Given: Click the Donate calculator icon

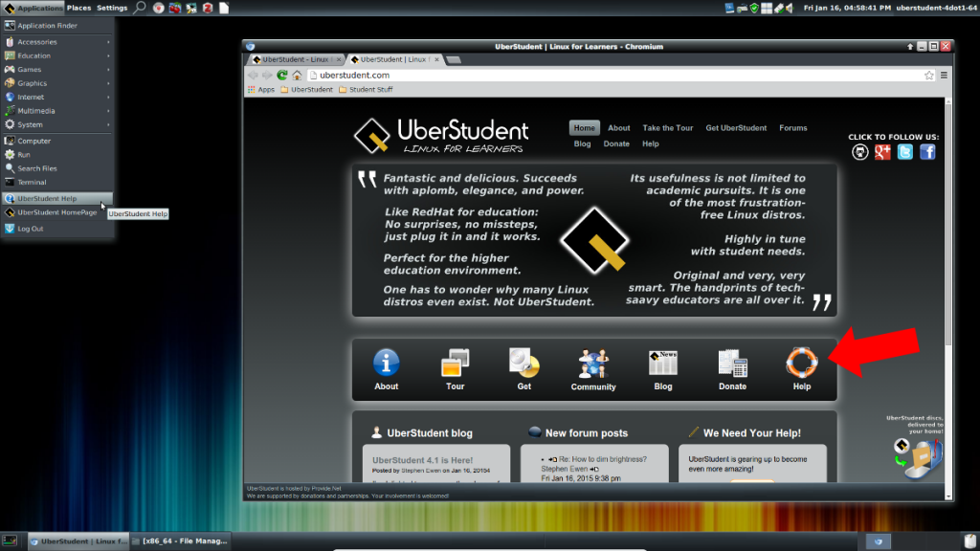Looking at the screenshot, I should [x=732, y=364].
